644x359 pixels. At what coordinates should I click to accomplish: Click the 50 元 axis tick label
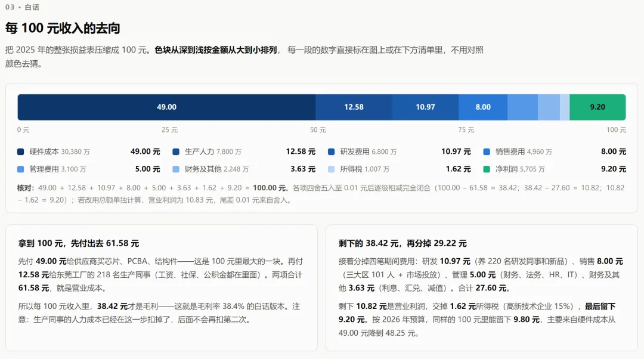[318, 130]
